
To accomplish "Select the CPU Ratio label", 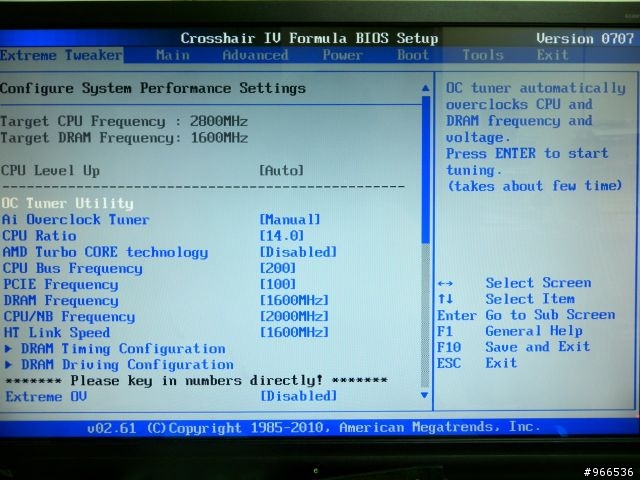I will pyautogui.click(x=39, y=236).
